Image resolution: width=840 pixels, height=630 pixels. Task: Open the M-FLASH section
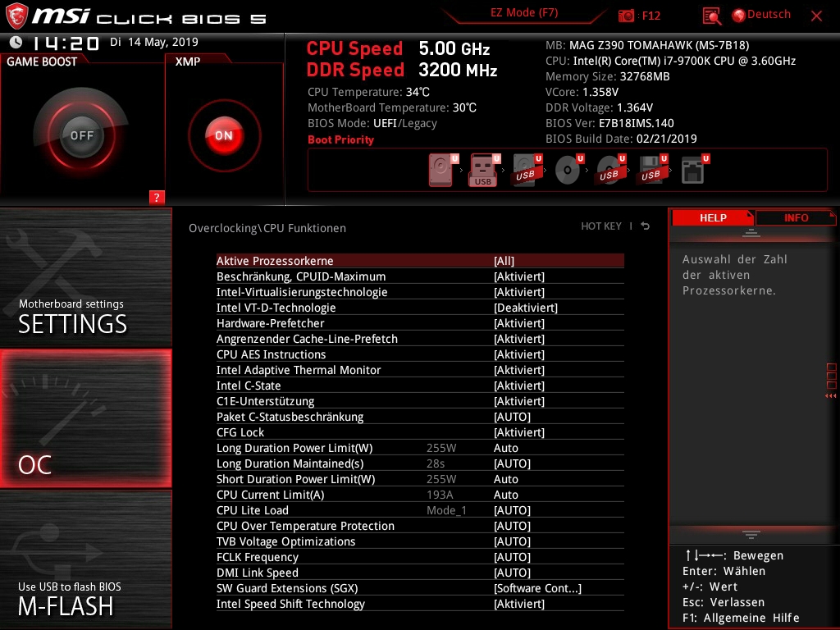pyautogui.click(x=85, y=559)
